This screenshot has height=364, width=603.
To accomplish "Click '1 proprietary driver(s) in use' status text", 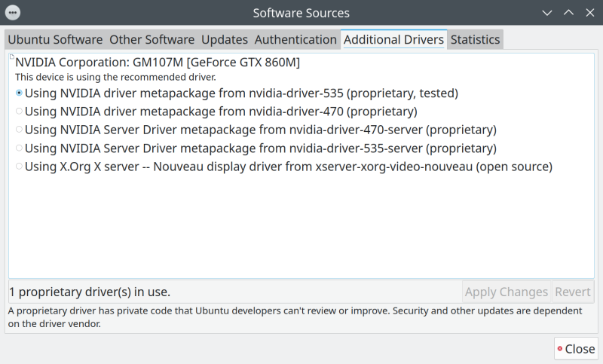I will 90,292.
